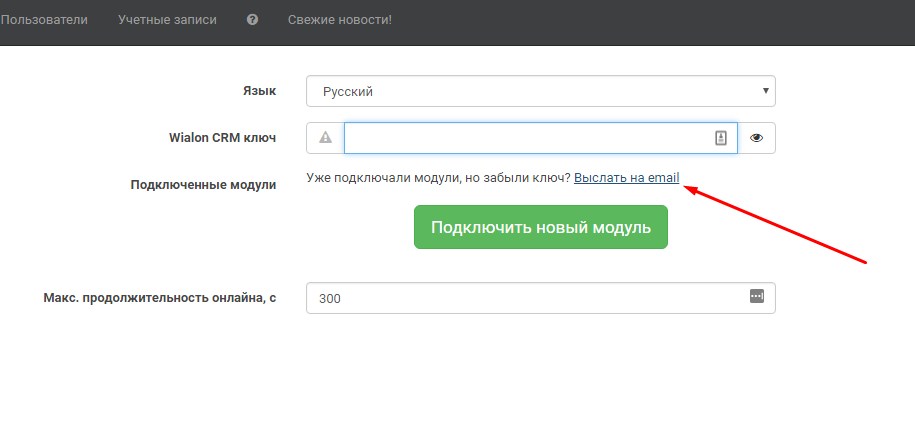Screen dimensions: 915x434
Task: Click the help question mark icon
Action: tap(252, 20)
